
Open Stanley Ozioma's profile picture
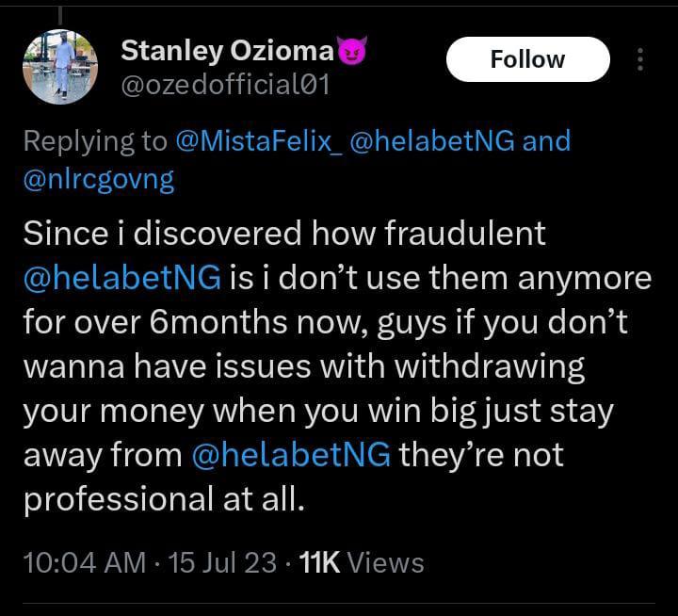tap(59, 67)
